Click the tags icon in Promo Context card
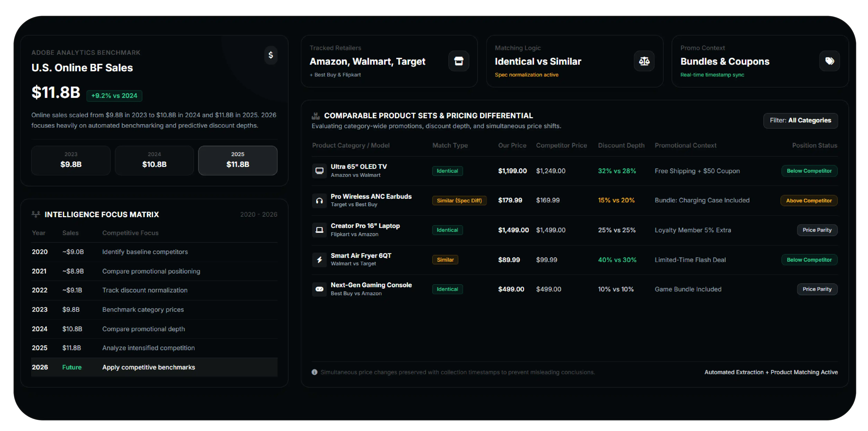This screenshot has width=868, height=431. pyautogui.click(x=829, y=61)
